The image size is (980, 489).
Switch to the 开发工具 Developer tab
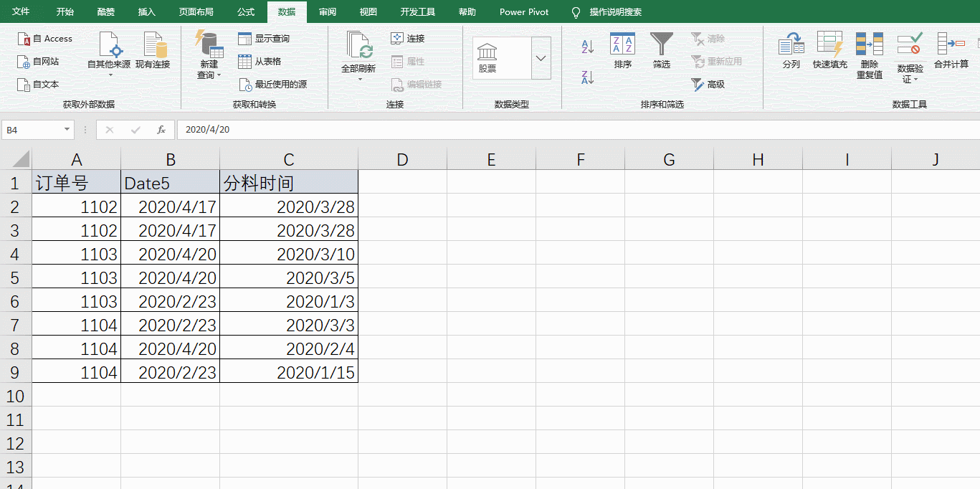(418, 12)
